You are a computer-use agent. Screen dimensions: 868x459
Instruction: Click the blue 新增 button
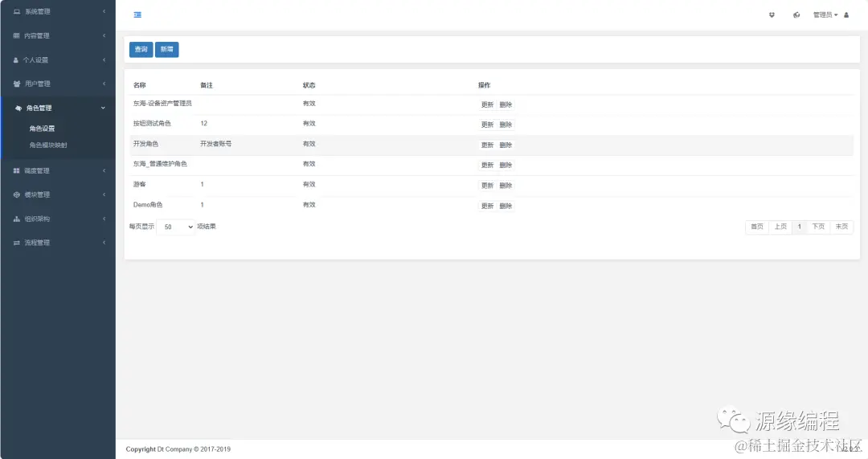[166, 49]
